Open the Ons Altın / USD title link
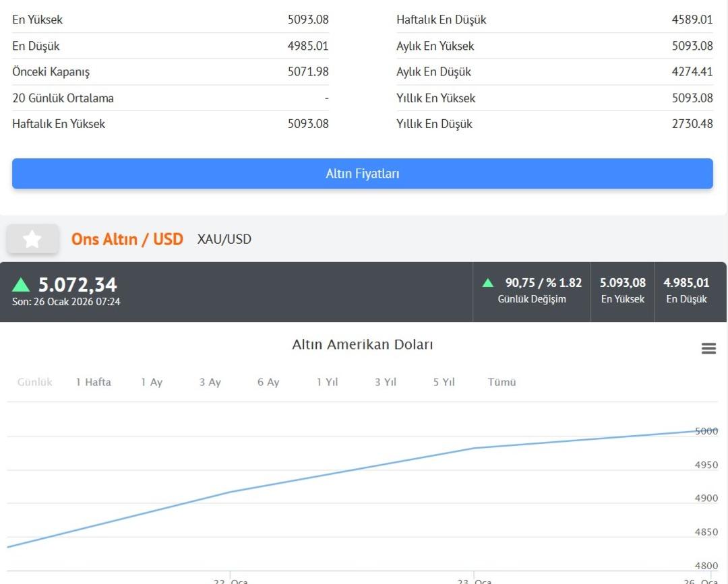 (x=127, y=239)
